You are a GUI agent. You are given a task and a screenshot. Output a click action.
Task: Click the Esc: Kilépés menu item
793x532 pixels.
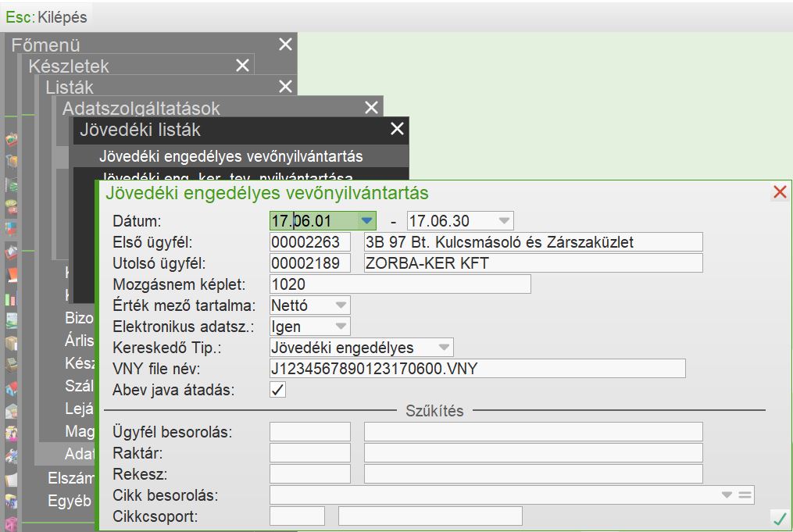(47, 16)
